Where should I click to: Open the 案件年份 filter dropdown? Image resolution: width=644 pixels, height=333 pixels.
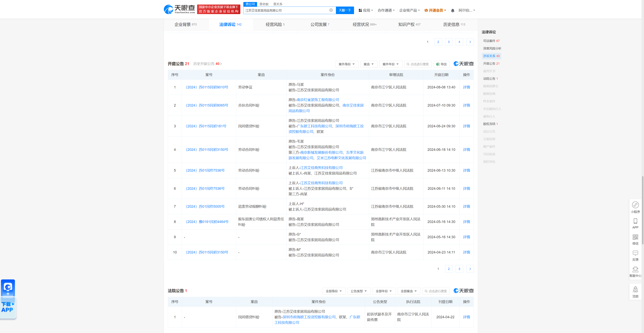click(391, 64)
